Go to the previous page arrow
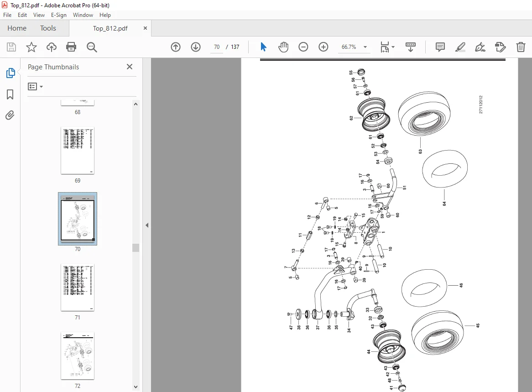Image resolution: width=532 pixels, height=392 pixels. pyautogui.click(x=175, y=47)
